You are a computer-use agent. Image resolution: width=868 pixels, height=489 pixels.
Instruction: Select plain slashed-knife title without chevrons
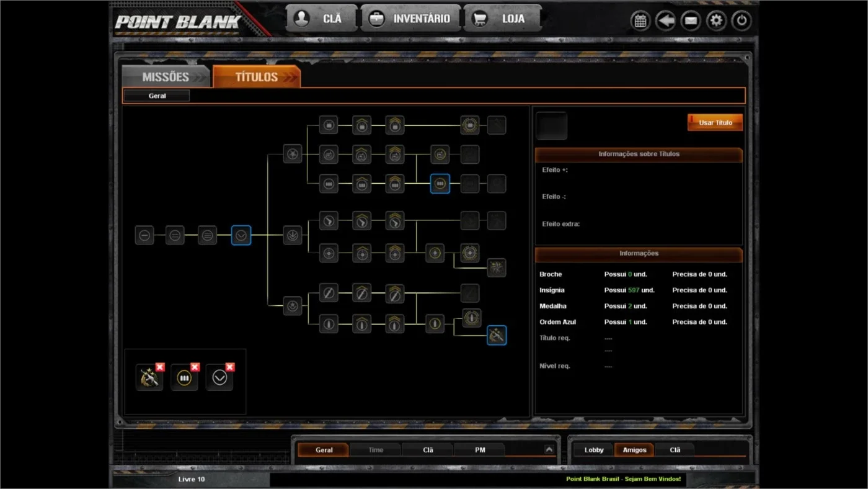click(x=329, y=293)
